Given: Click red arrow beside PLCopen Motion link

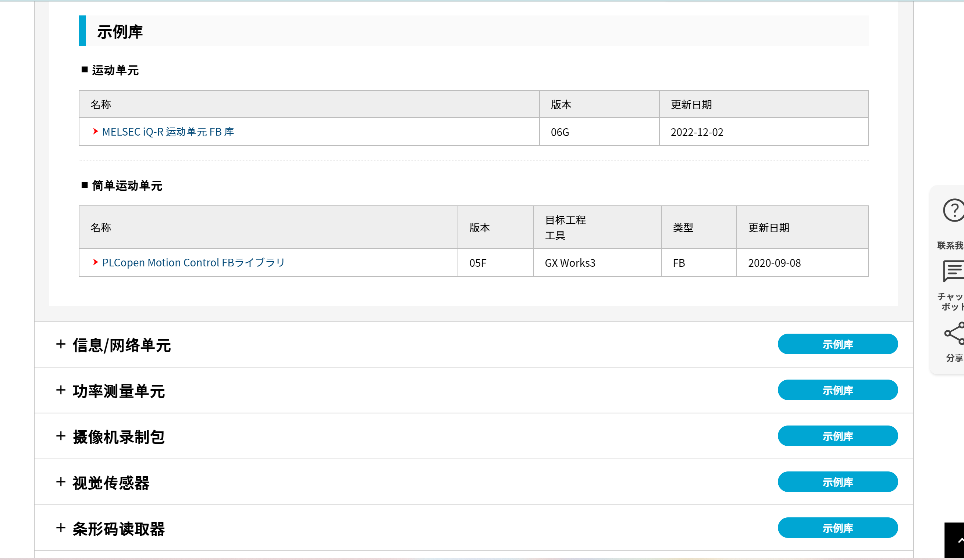Looking at the screenshot, I should (x=95, y=262).
